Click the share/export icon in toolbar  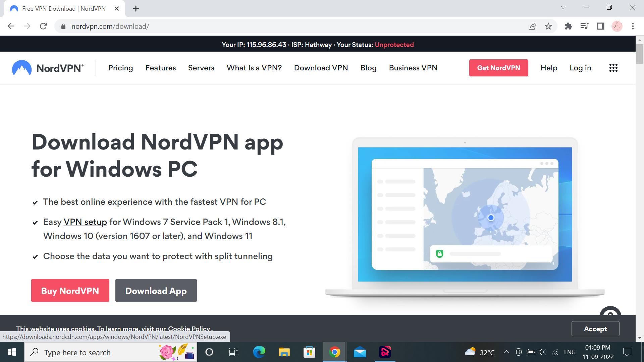(x=532, y=26)
